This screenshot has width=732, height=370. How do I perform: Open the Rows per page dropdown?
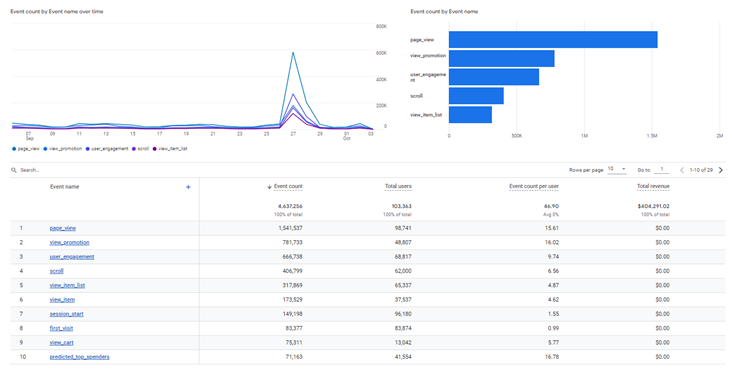pos(617,169)
